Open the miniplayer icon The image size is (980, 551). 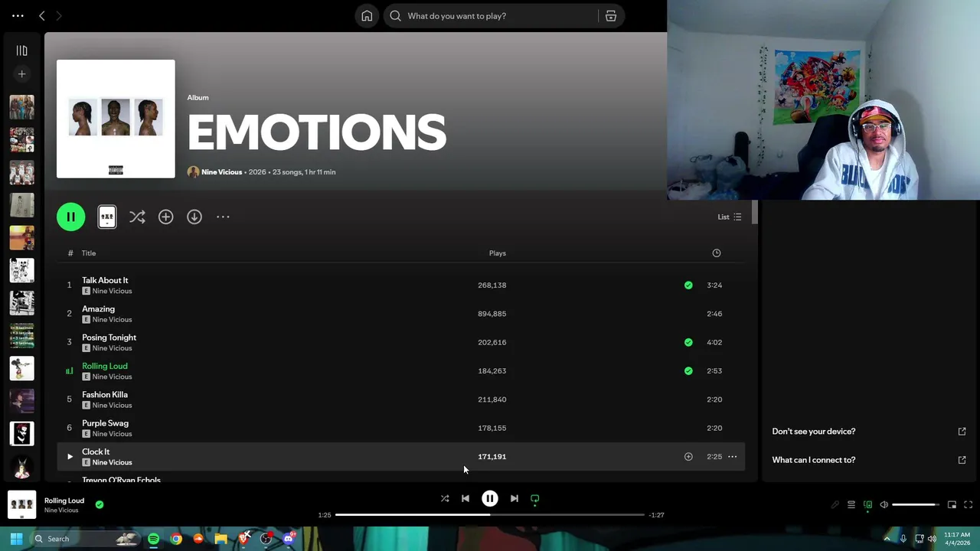point(952,505)
